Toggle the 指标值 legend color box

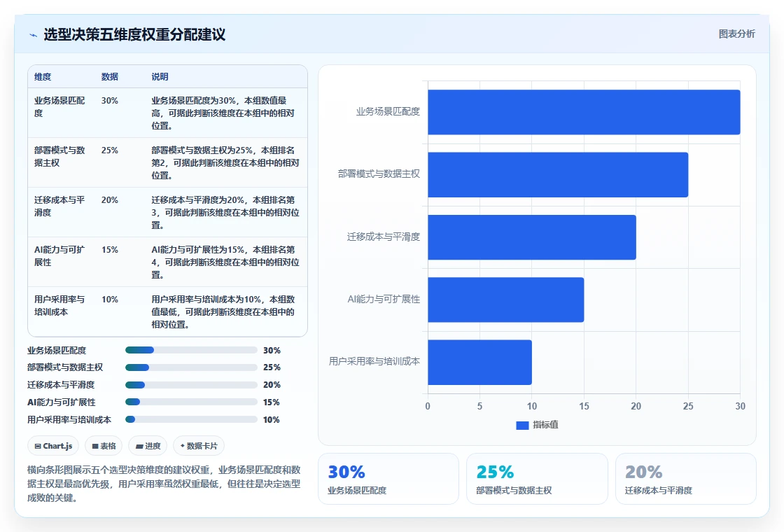point(522,425)
